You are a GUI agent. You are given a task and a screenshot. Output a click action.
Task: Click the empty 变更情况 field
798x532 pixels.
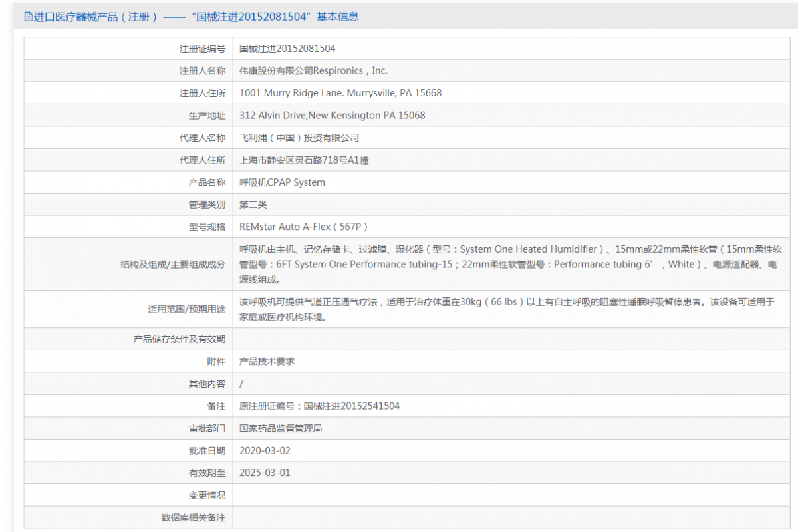(399, 495)
